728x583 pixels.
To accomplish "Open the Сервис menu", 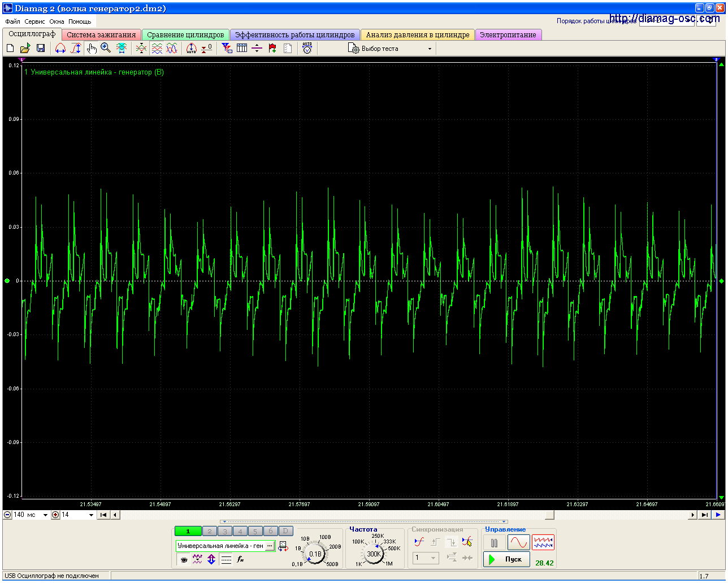I will tap(34, 21).
